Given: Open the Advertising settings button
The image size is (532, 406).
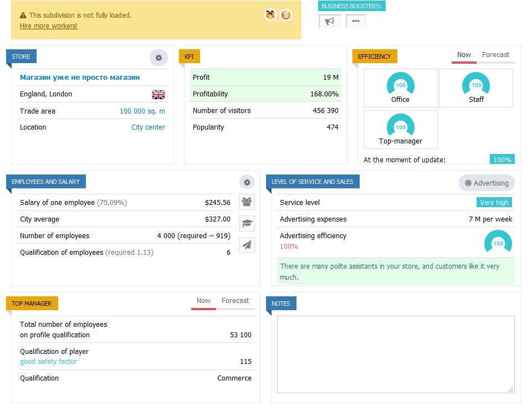Looking at the screenshot, I should 487,183.
